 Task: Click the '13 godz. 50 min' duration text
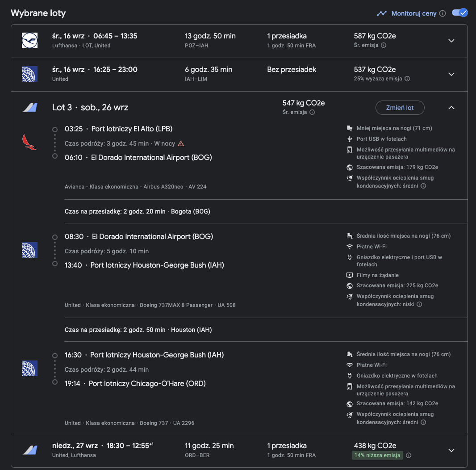pos(210,36)
